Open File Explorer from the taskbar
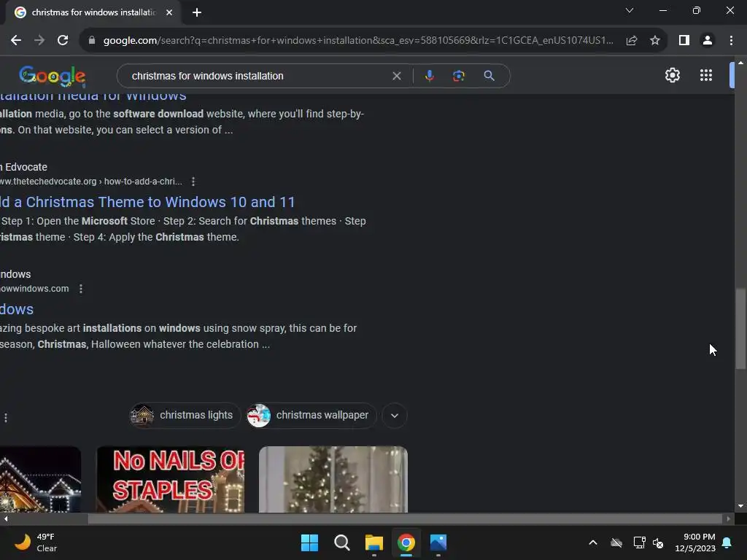Screen dimensions: 747x560 coord(374,542)
